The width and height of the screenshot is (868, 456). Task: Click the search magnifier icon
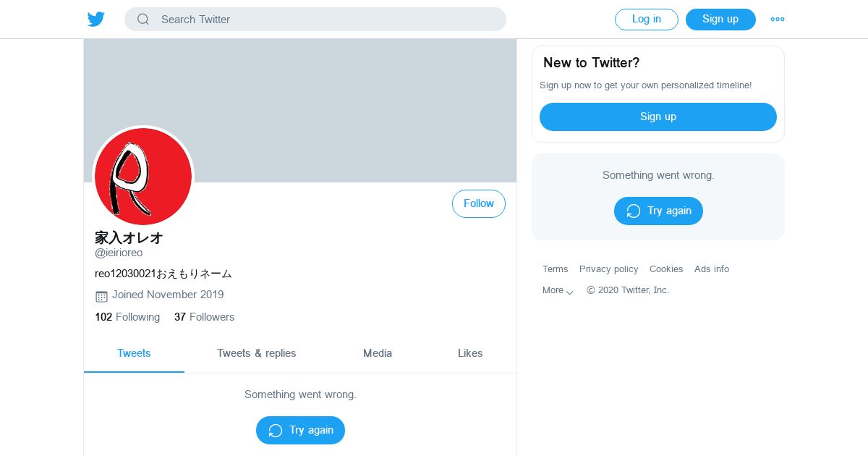pyautogui.click(x=143, y=20)
